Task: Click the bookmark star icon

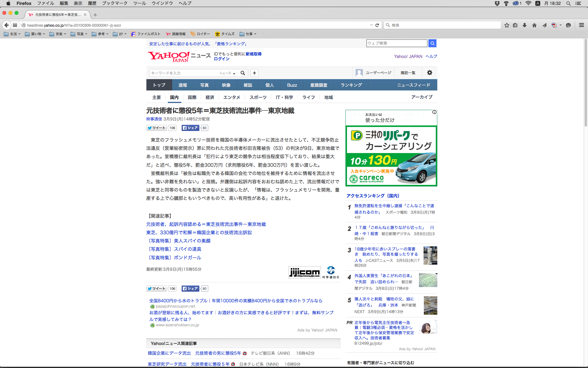Action: (507, 25)
